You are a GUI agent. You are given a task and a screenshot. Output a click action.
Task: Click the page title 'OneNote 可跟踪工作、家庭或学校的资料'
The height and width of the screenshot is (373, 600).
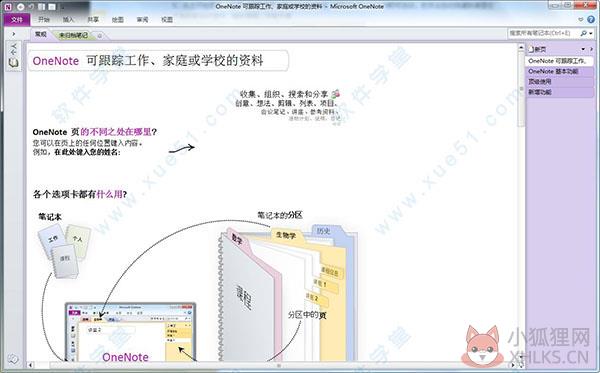(x=148, y=60)
